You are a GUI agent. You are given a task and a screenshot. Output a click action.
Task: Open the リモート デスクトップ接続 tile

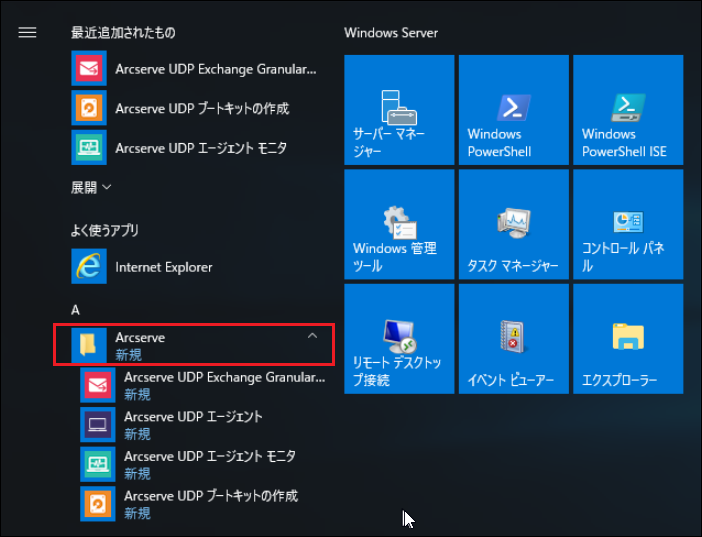399,339
